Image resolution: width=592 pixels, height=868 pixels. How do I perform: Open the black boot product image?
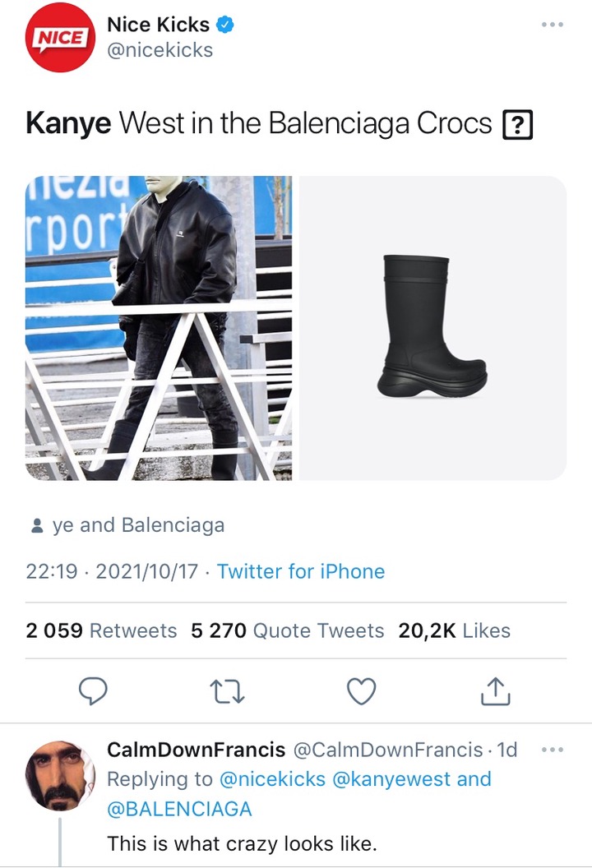pos(432,328)
